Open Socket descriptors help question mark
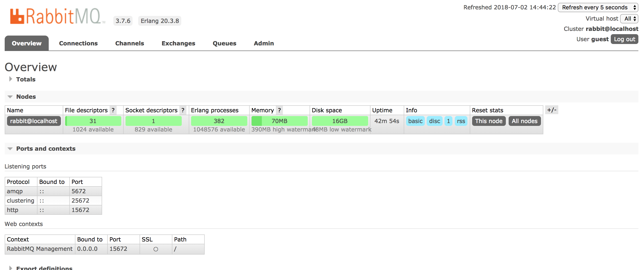The height and width of the screenshot is (270, 644). 183,110
